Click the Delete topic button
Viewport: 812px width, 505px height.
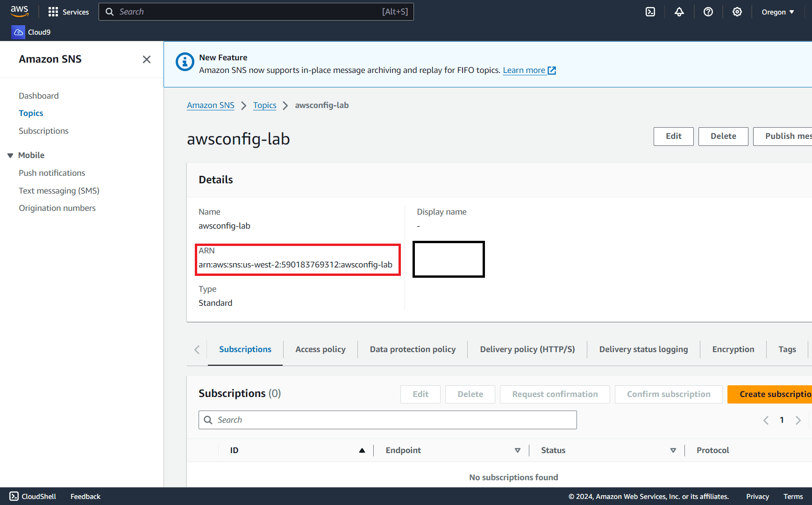point(723,136)
